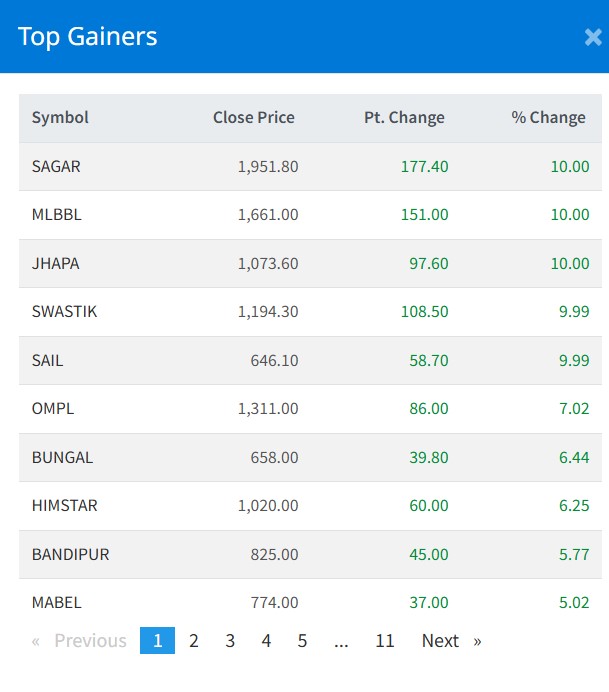Sort by % Change column

pyautogui.click(x=548, y=118)
